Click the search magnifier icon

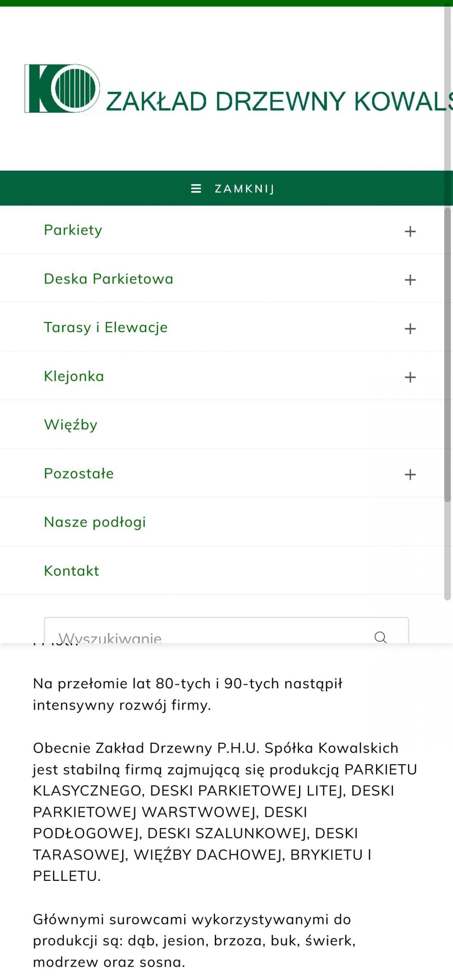coord(380,637)
